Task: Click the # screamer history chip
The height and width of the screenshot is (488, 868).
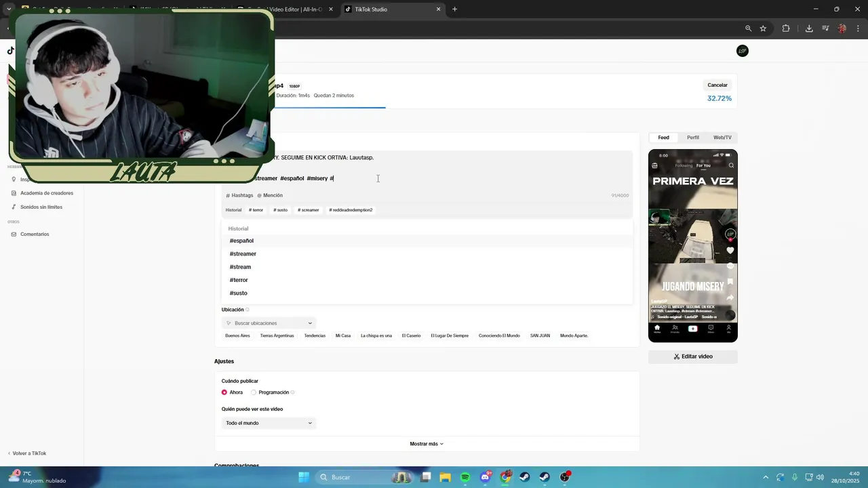Action: 308,210
